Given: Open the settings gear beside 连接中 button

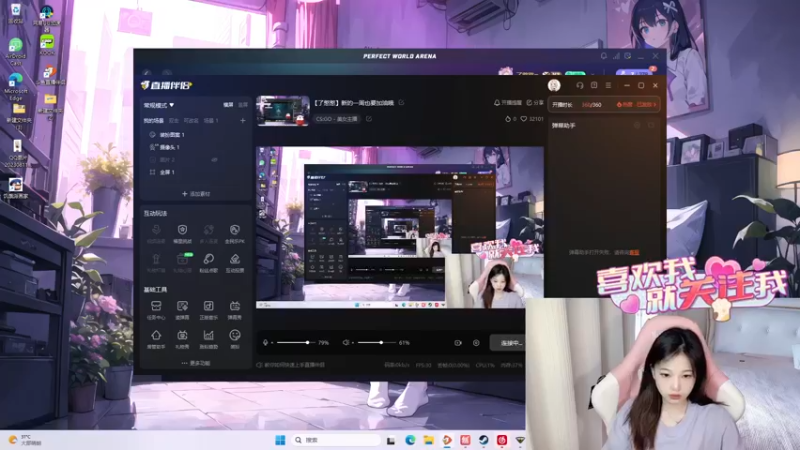Looking at the screenshot, I should click(476, 343).
